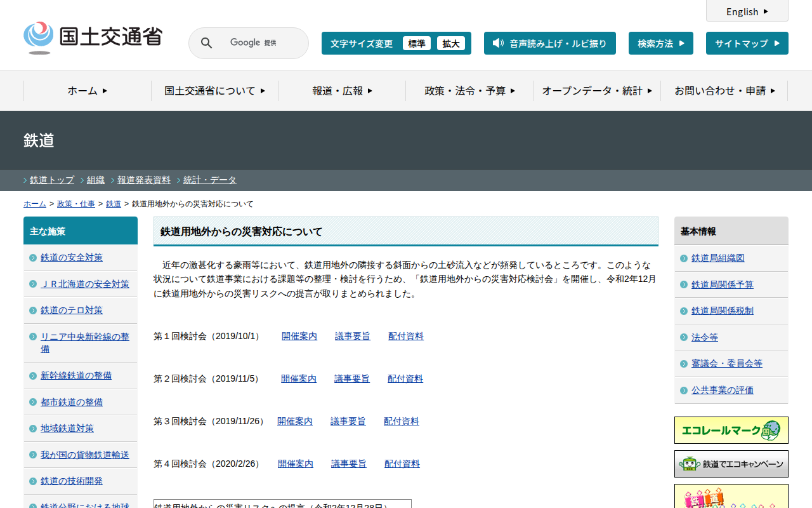Viewport: 812px width, 508px height.
Task: Expand 政策・法令・予算 navigation menu
Action: [x=469, y=91]
